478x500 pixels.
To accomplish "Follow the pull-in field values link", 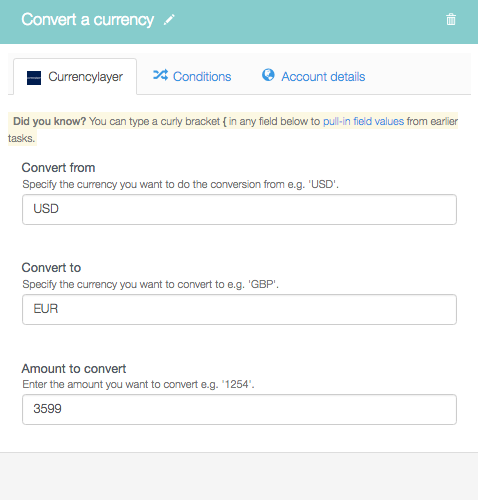I will [363, 121].
